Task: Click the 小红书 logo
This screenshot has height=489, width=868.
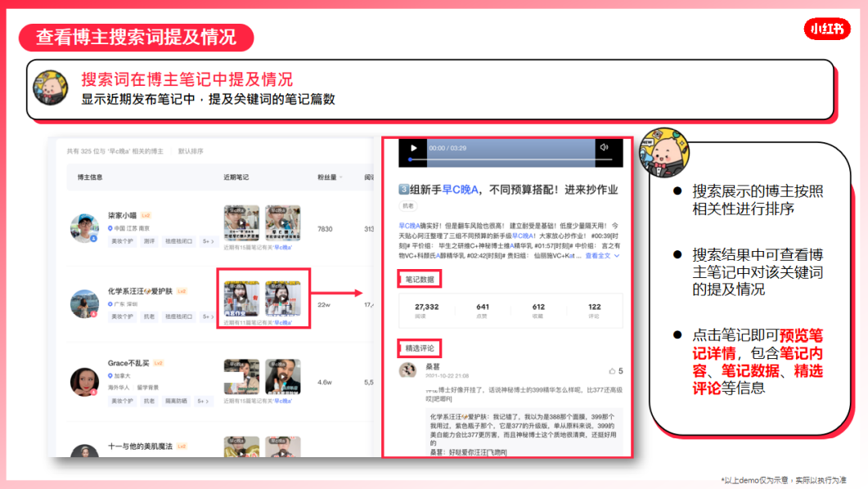Action: click(827, 29)
